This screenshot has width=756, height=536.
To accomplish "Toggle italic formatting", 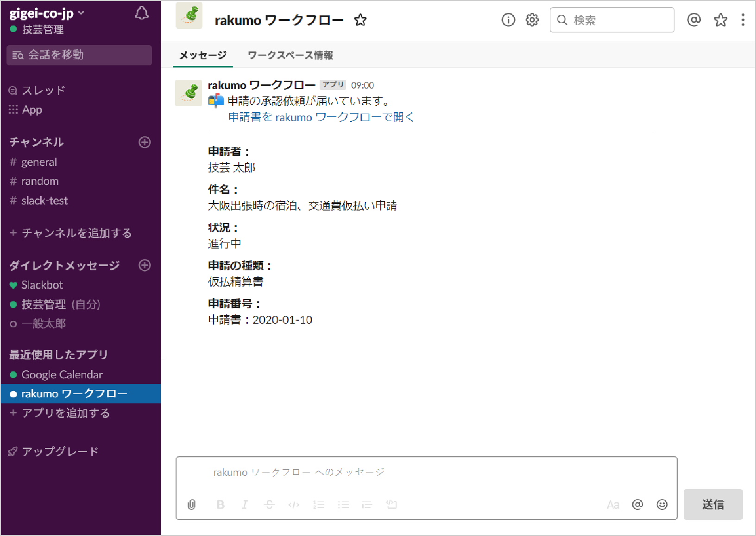I will click(245, 504).
